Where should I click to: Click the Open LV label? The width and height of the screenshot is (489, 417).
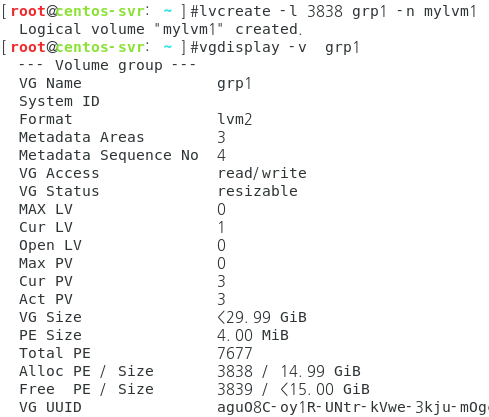(50, 245)
